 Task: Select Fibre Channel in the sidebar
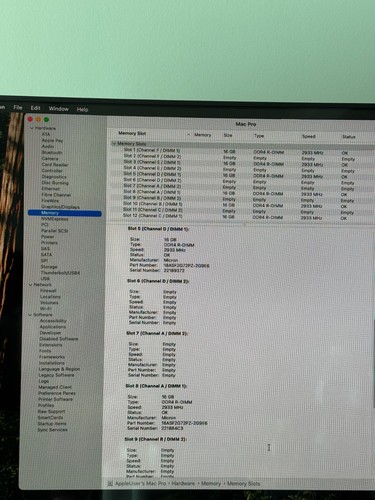click(x=56, y=195)
